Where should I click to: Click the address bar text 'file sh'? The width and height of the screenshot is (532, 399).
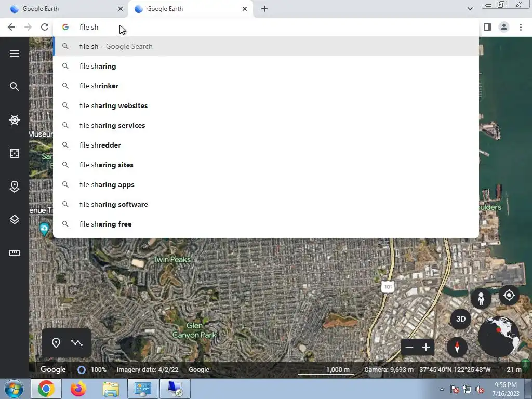coord(89,27)
